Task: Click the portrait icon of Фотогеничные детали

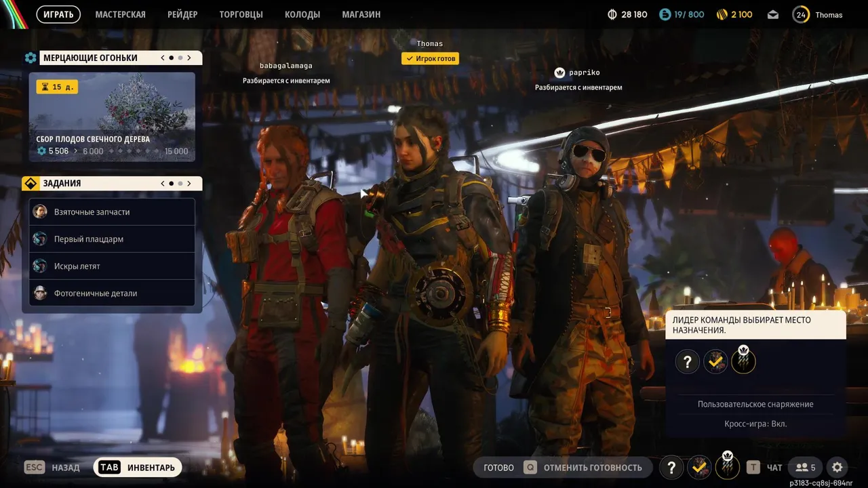Action: [x=40, y=293]
